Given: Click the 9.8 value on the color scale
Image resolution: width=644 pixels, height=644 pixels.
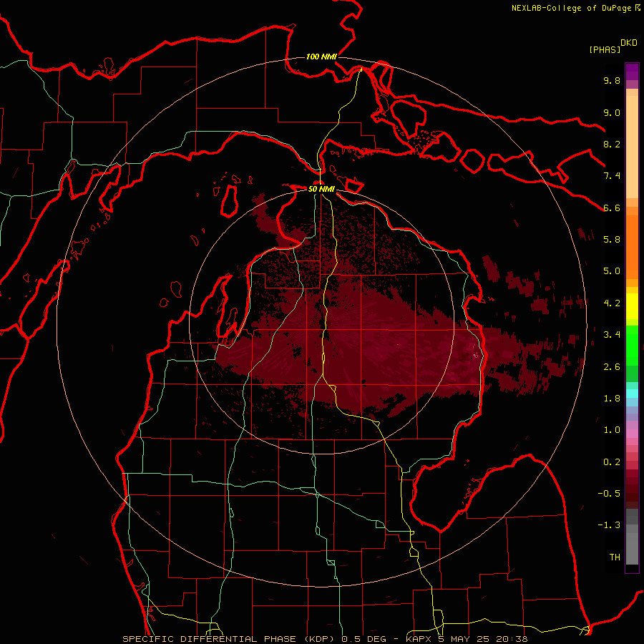Looking at the screenshot, I should [612, 81].
